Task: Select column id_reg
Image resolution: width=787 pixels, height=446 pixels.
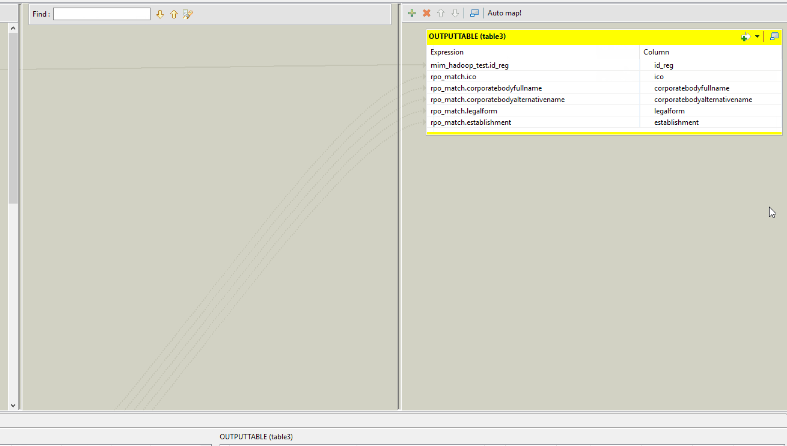Action: [x=664, y=65]
